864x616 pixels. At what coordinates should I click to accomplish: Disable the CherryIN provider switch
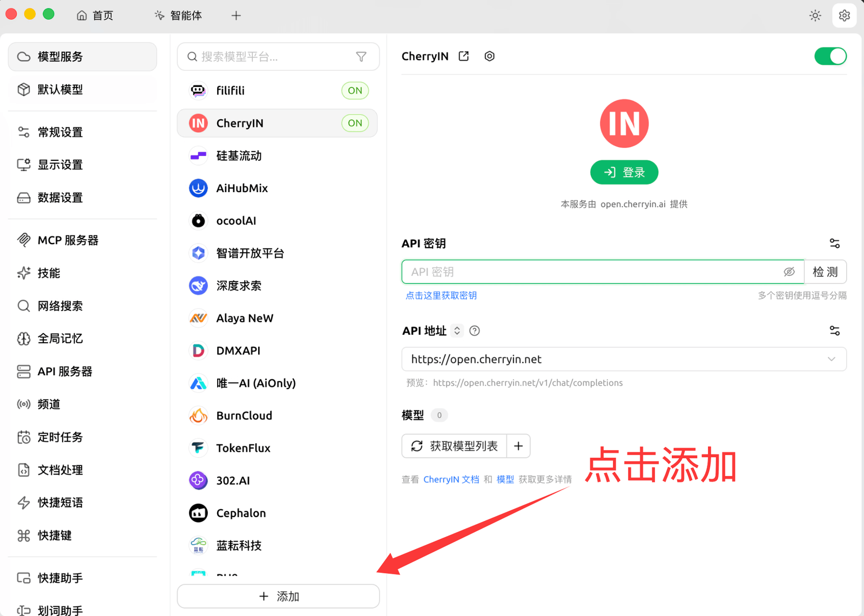coord(830,56)
